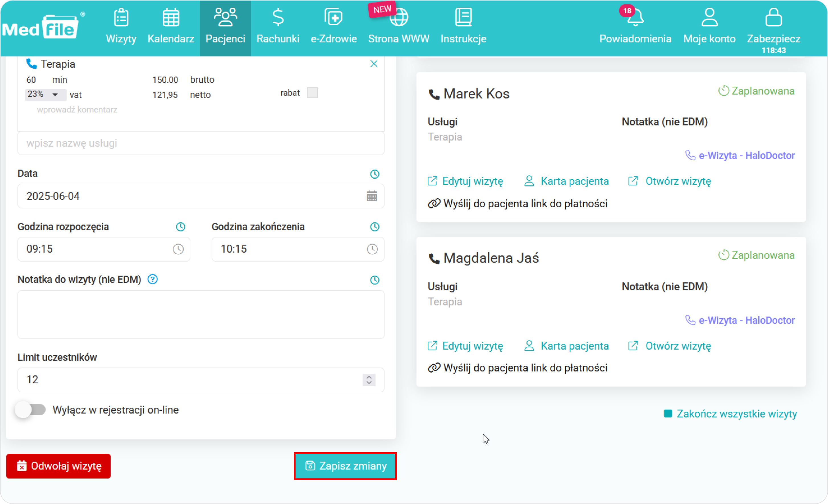Click the Limit uczestników stepper arrows
This screenshot has height=504, width=828.
coord(369,380)
